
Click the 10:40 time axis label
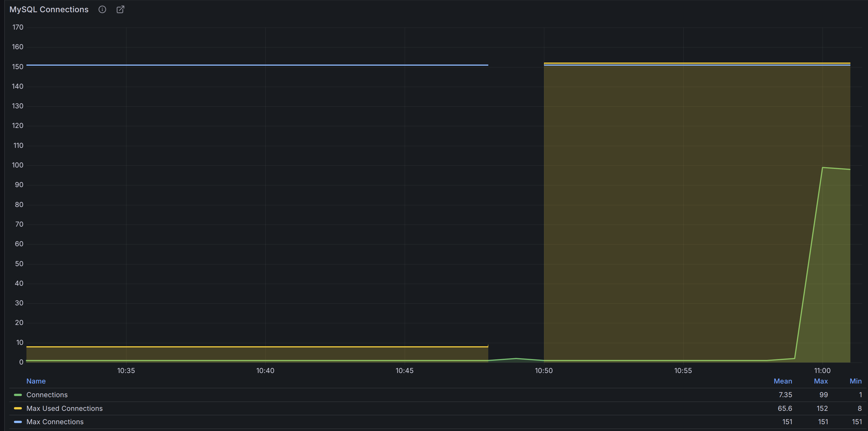265,370
